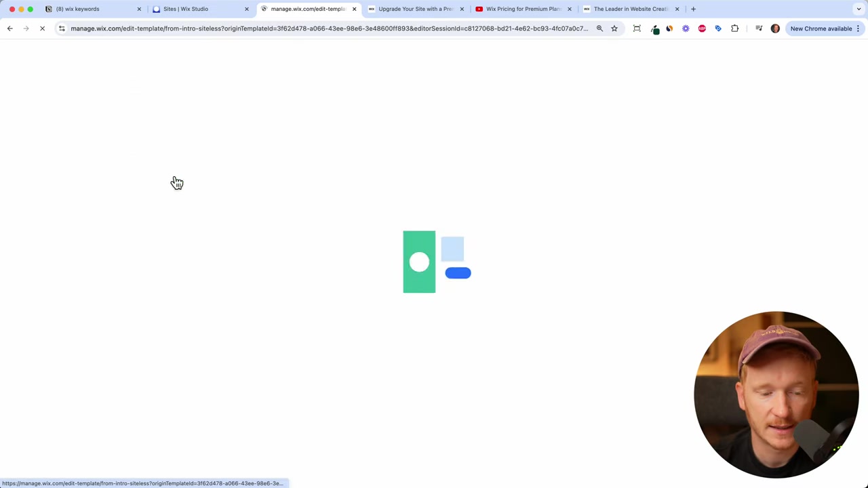The height and width of the screenshot is (488, 868).
Task: Open the orange and navy circle extension
Action: 669,28
